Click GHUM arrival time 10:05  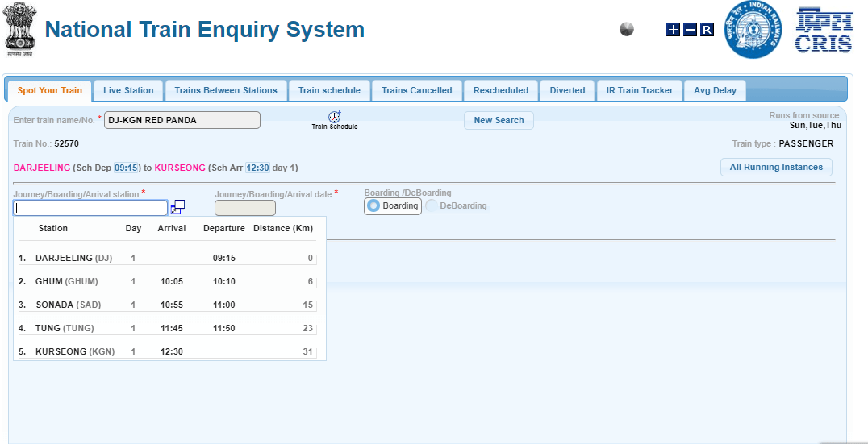(x=172, y=282)
